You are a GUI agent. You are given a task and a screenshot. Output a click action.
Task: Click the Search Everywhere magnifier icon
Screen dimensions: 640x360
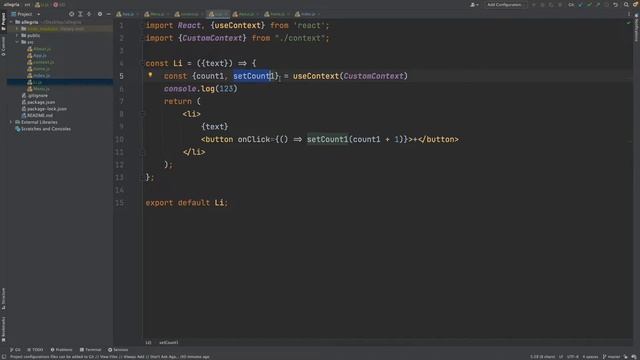click(x=626, y=4)
